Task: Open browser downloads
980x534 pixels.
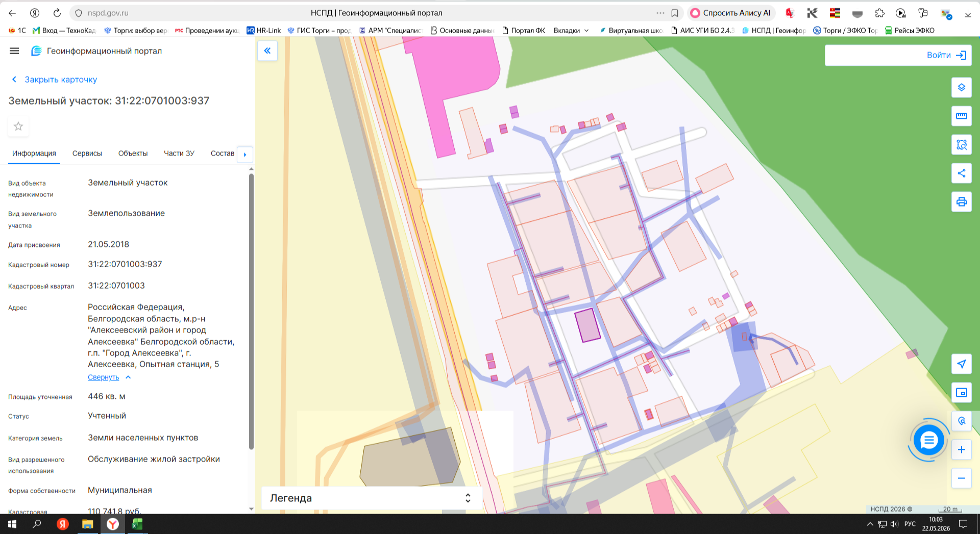Action: 968,13
